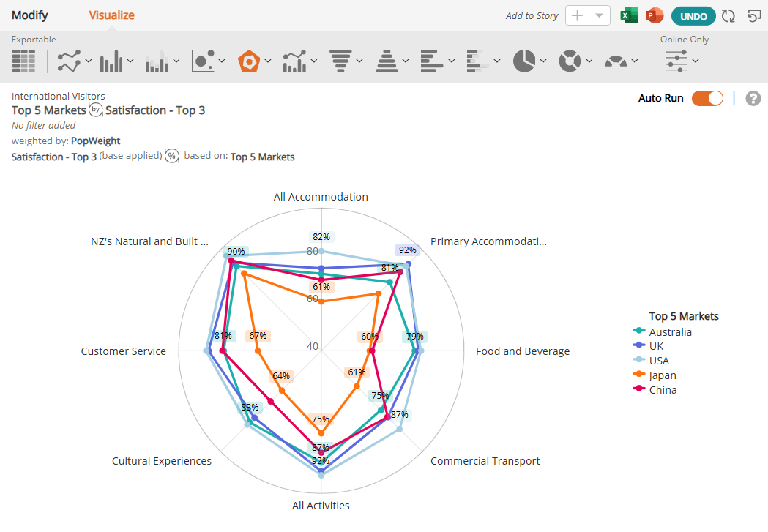This screenshot has height=532, width=768.
Task: Open the Add to Story dropdown arrow
Action: [x=599, y=15]
